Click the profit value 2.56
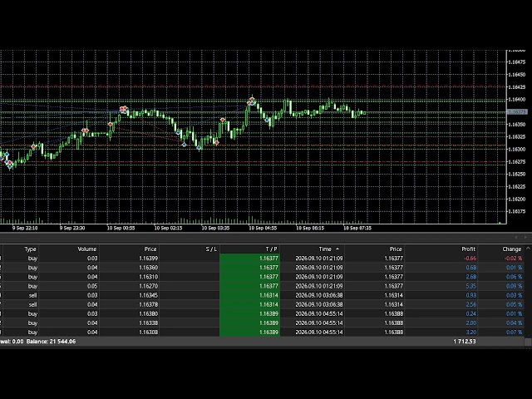This screenshot has height=399, width=532. pos(471,304)
